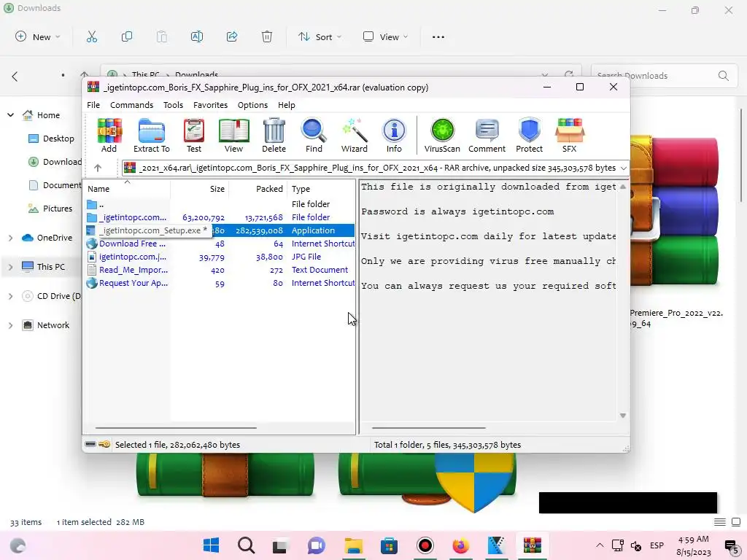Switch Explorer to details view layout

pos(720,522)
